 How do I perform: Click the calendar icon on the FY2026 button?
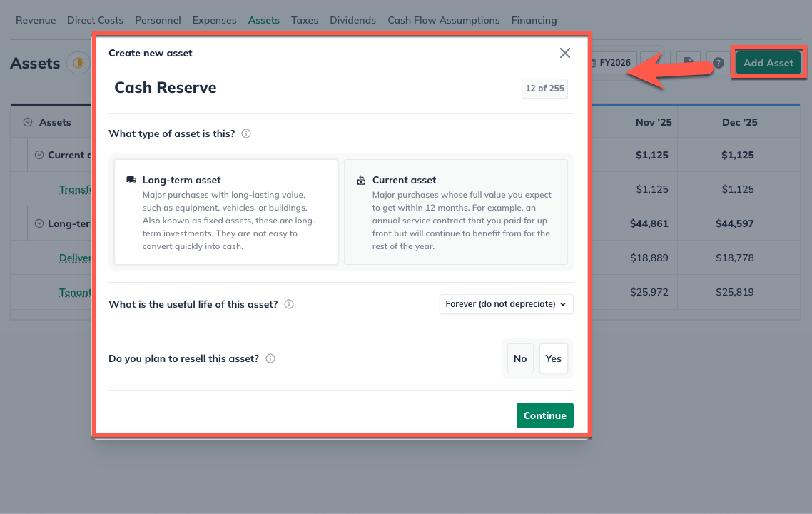[594, 63]
